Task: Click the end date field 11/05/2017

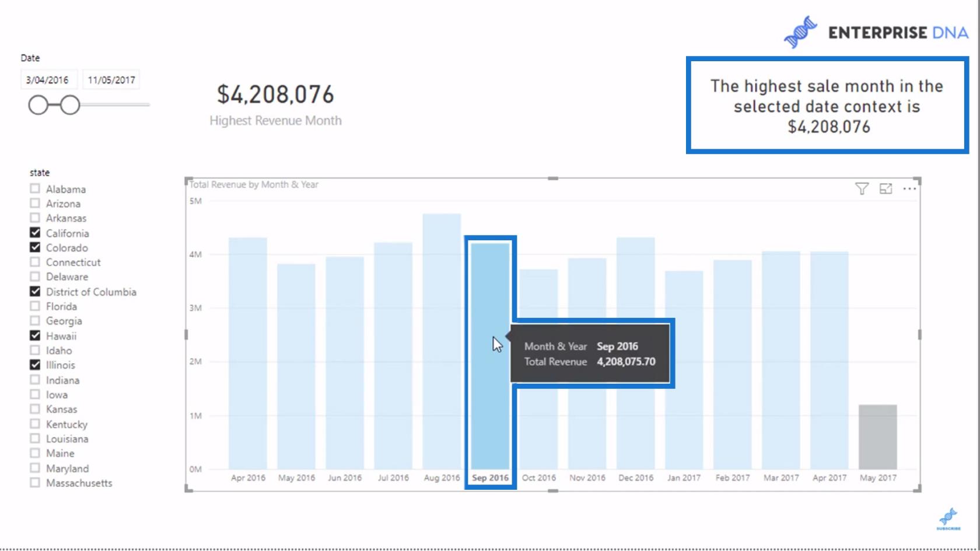Action: pyautogui.click(x=111, y=80)
